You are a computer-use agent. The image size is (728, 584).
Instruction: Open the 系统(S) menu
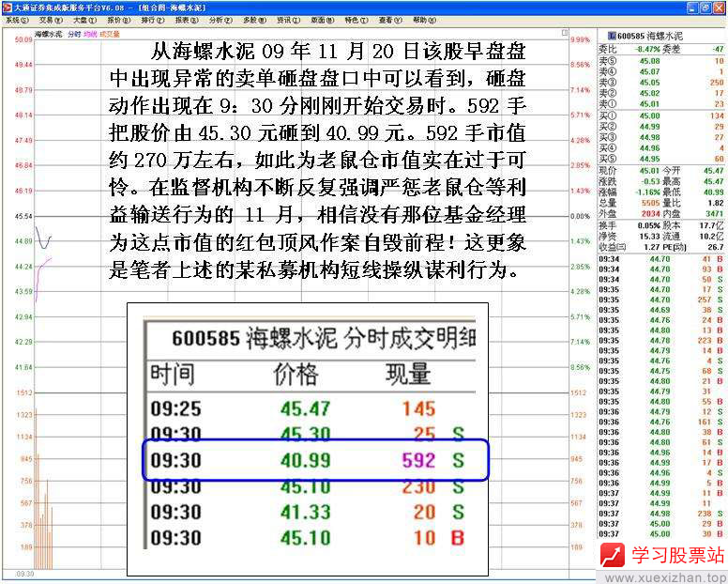coord(16,19)
